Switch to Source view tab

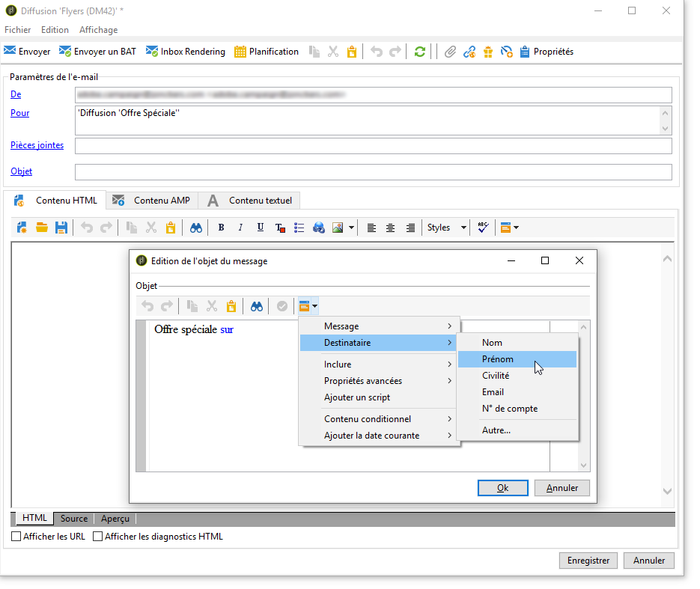tap(74, 519)
